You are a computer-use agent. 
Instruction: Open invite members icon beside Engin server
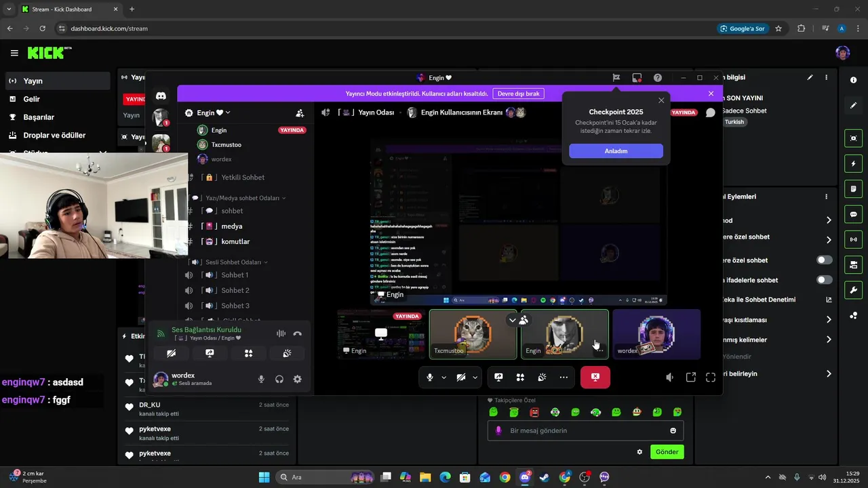(300, 113)
